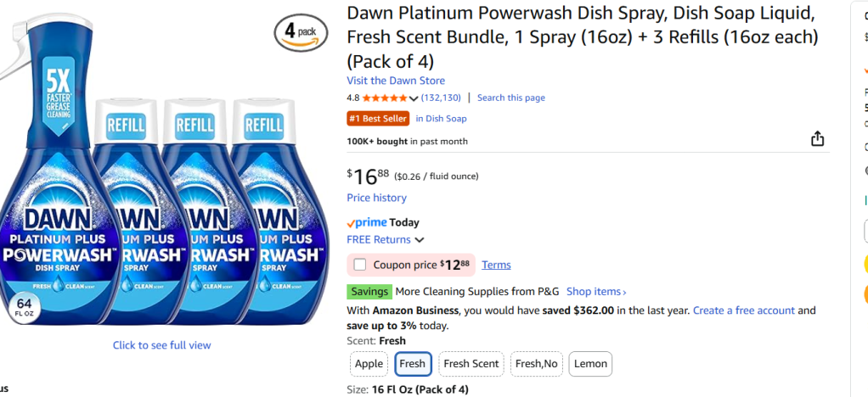The width and height of the screenshot is (868, 397).
Task: Click the green Savings badge
Action: (x=369, y=292)
